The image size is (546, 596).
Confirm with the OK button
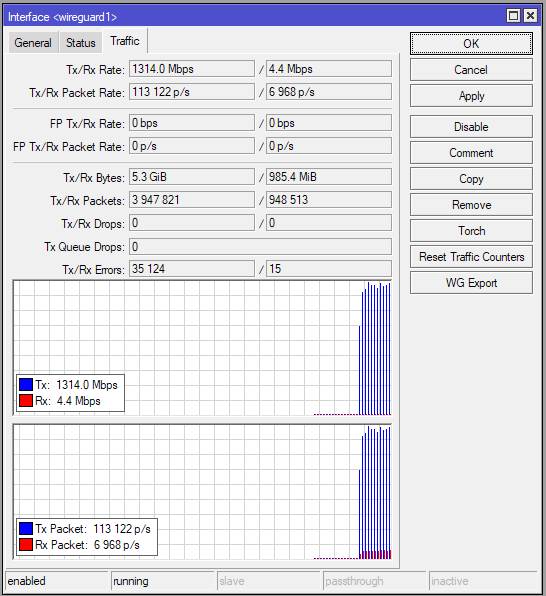471,44
